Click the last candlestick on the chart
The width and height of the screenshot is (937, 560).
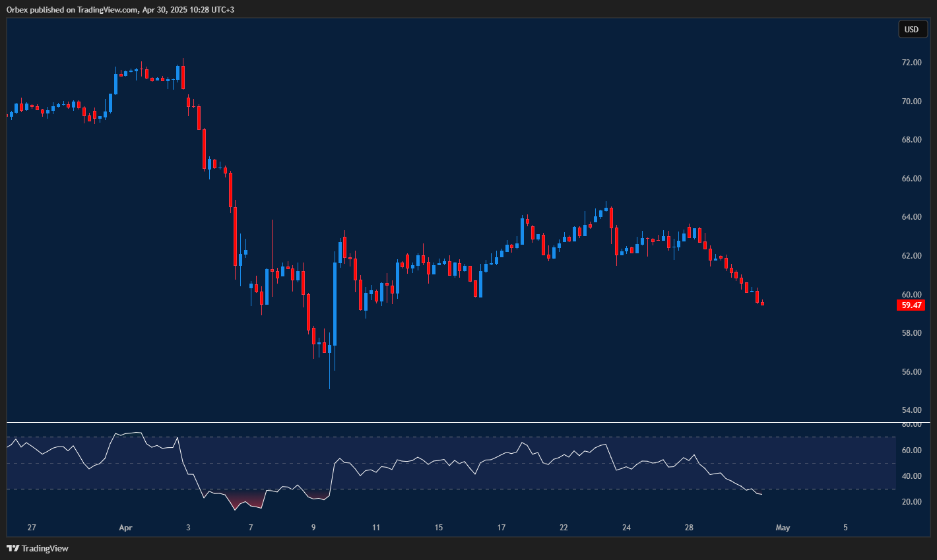coord(761,303)
